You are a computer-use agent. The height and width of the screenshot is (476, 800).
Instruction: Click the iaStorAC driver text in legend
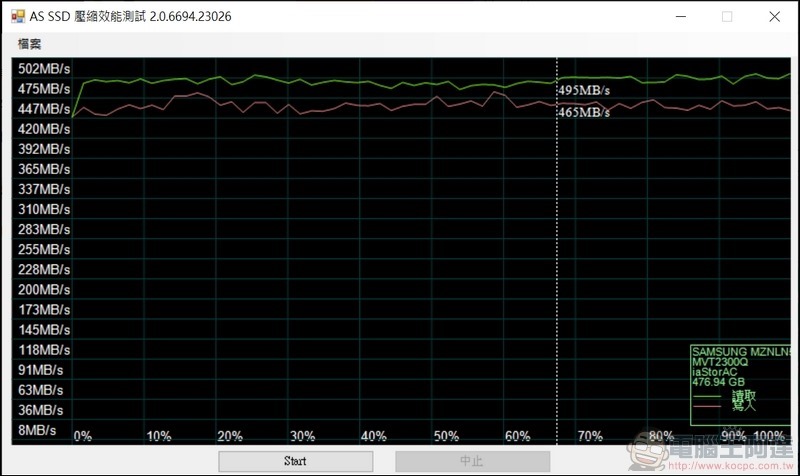[714, 372]
